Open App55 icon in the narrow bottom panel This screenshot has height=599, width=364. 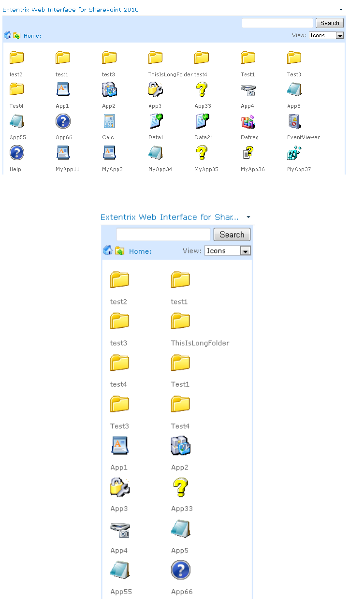(x=119, y=570)
